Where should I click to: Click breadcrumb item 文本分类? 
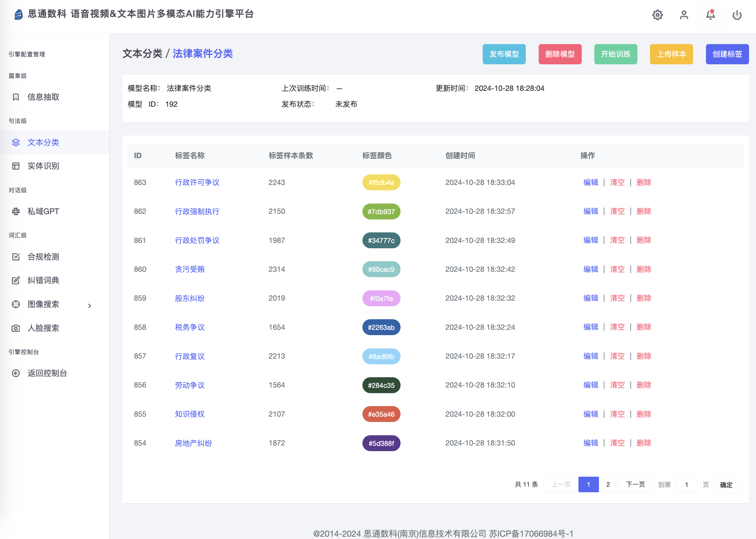143,53
